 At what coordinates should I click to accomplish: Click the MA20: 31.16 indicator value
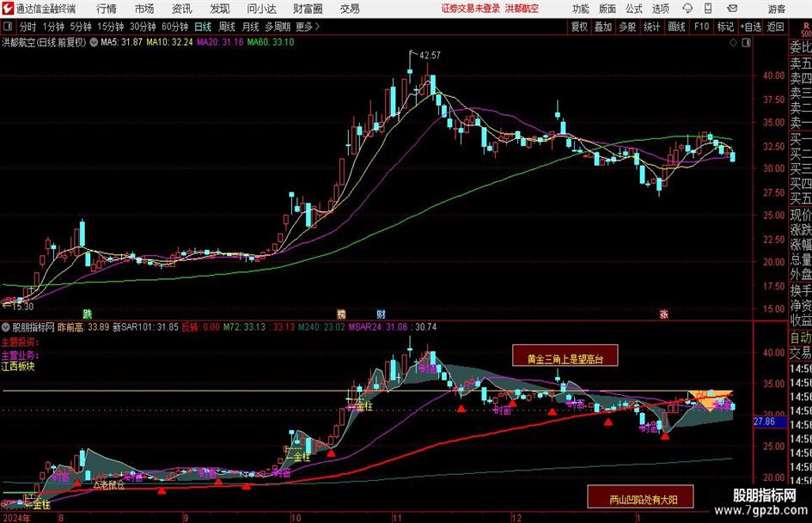pyautogui.click(x=220, y=42)
